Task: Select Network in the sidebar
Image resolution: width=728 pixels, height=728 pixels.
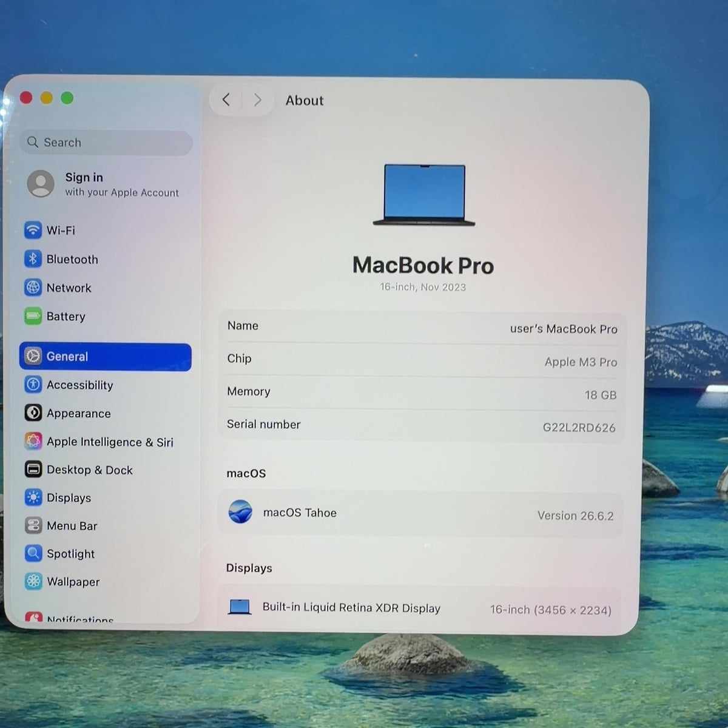Action: 105,288
